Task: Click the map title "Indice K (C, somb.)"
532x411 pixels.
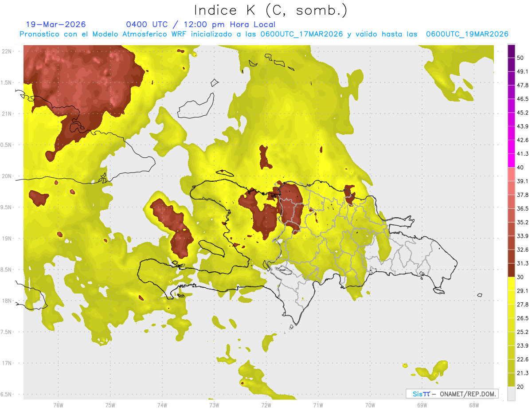Action: (270, 11)
